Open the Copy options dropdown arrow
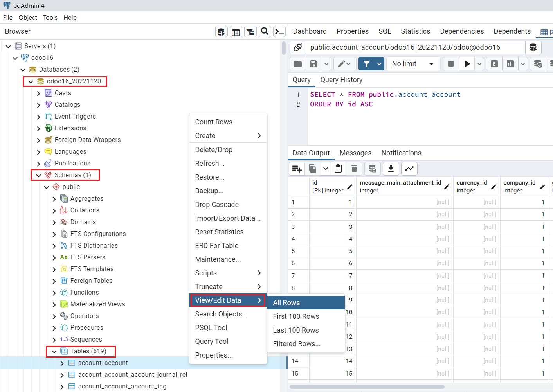This screenshot has width=553, height=392. 326,169
